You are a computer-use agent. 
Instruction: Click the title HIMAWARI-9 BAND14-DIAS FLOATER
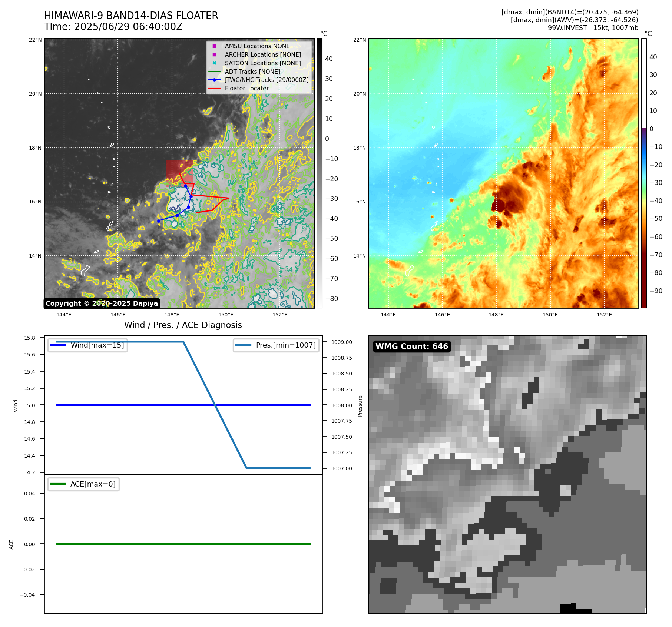click(x=131, y=16)
